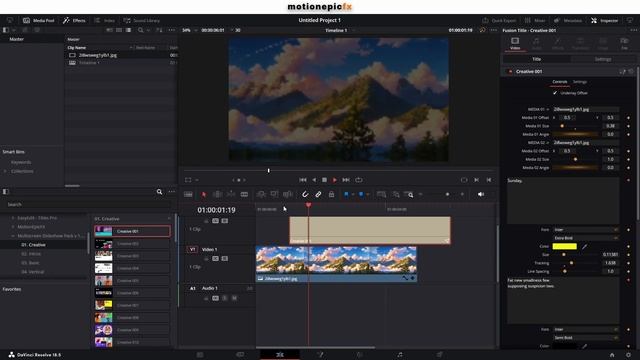Open Inspector Settings tab beside Title
The image size is (640, 360).
click(602, 59)
